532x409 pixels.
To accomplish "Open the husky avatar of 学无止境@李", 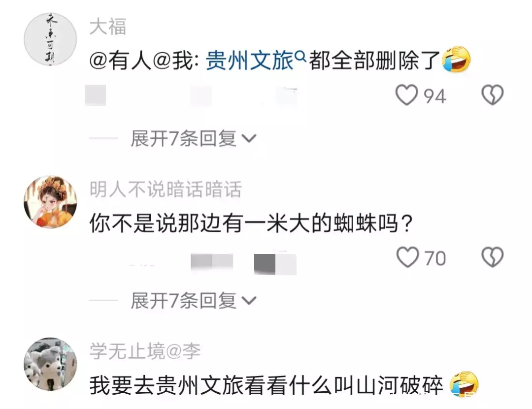I will pyautogui.click(x=50, y=364).
